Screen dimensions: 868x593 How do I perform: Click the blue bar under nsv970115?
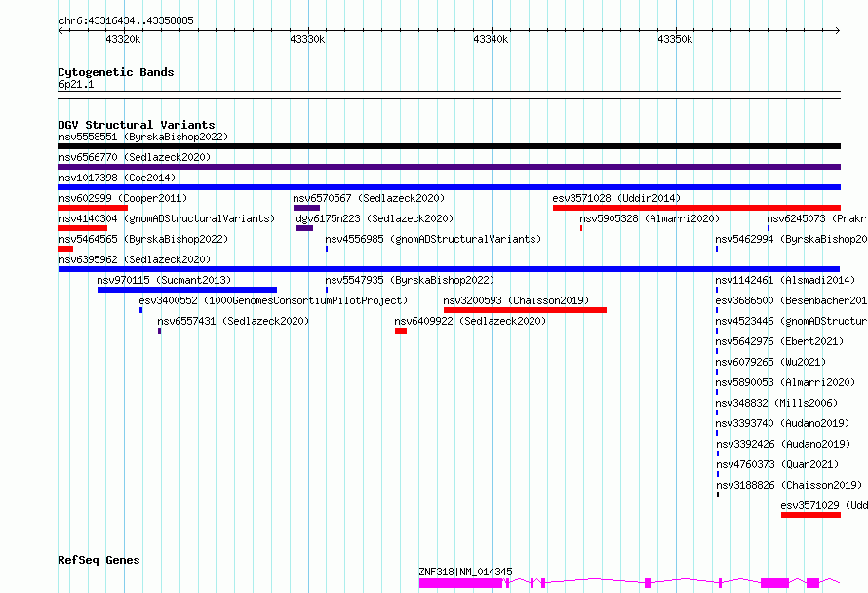tap(187, 290)
